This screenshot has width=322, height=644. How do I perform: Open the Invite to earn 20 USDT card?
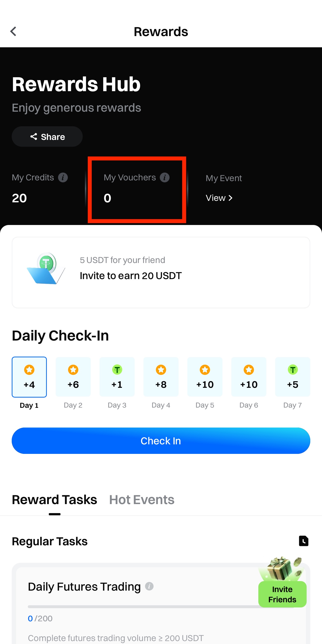point(161,273)
